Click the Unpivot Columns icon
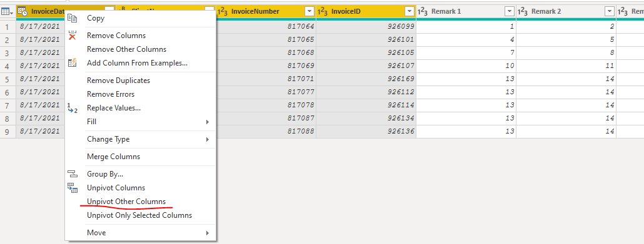Viewport: 644px width, 244px height. click(x=73, y=188)
